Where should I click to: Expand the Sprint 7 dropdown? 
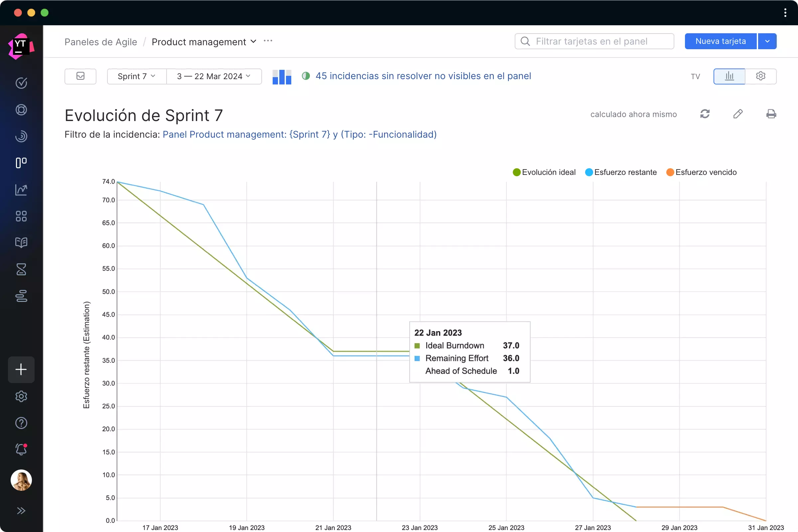[x=136, y=76]
